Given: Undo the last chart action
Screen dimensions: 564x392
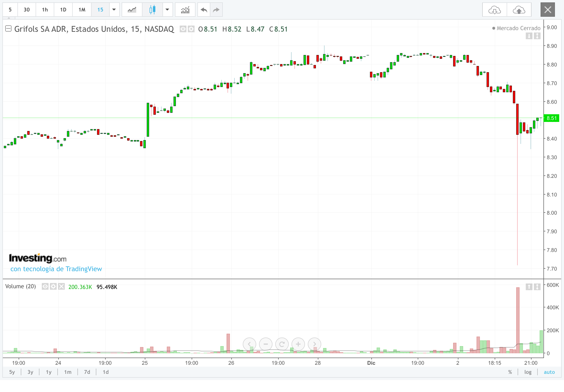Looking at the screenshot, I should 204,10.
